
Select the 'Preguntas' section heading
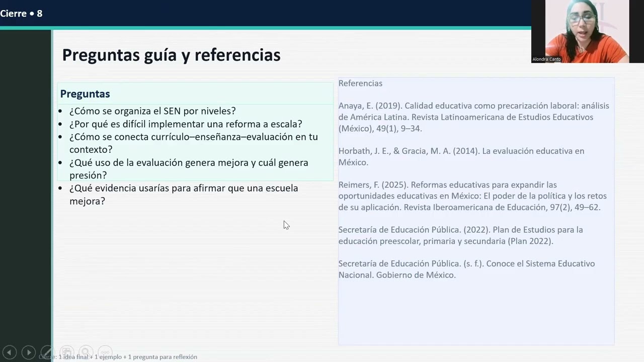point(85,94)
